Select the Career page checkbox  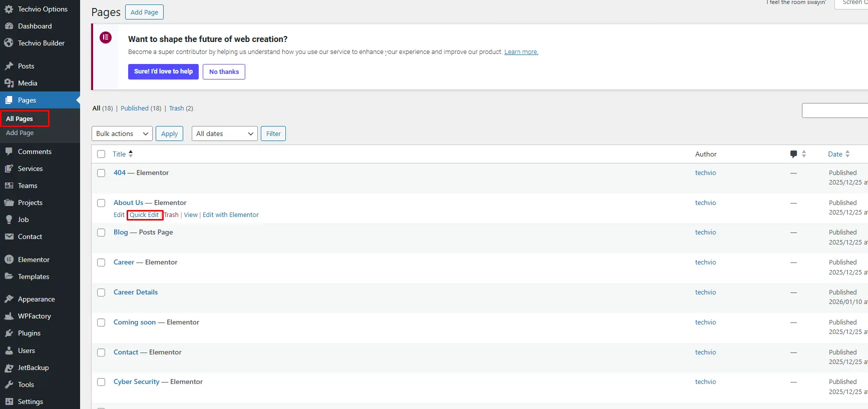click(101, 262)
